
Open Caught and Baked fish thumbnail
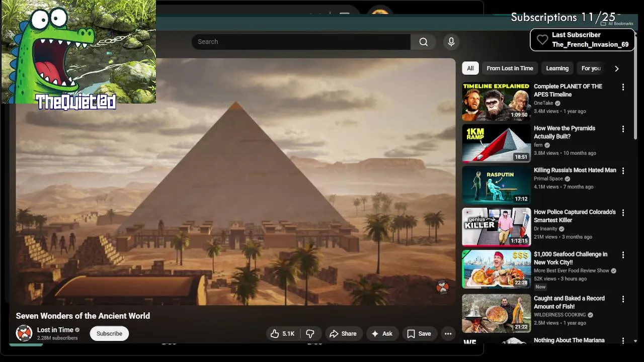click(497, 313)
